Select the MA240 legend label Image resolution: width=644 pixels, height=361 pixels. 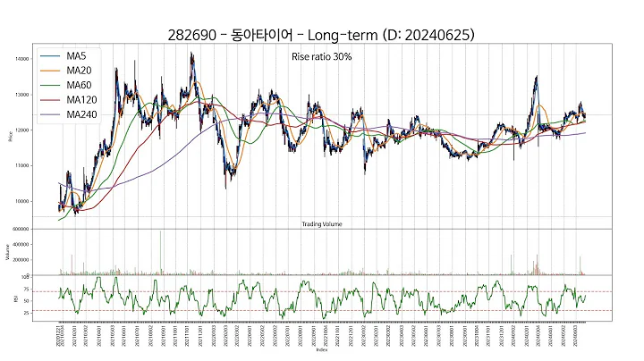point(81,114)
